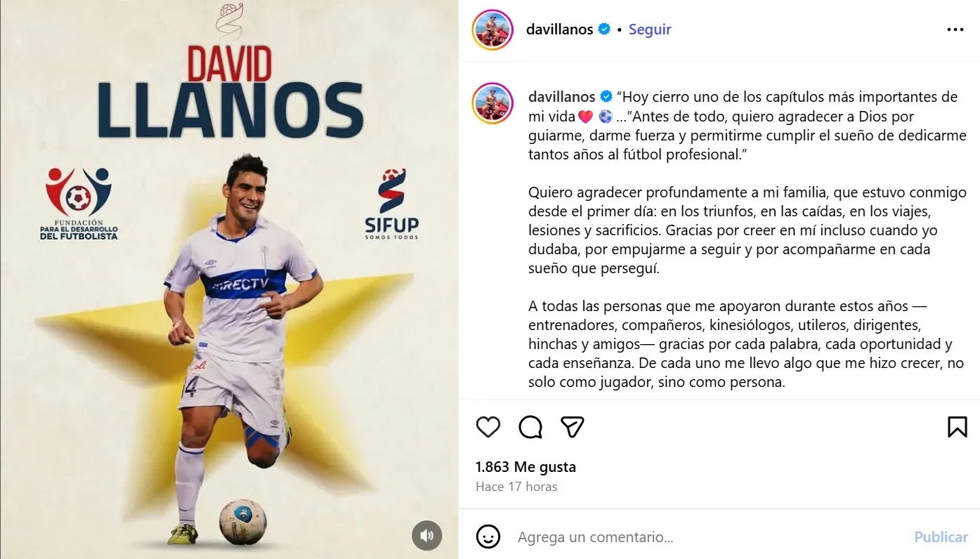Open the davillanos profile picture in header
This screenshot has height=559, width=980.
coord(492,30)
